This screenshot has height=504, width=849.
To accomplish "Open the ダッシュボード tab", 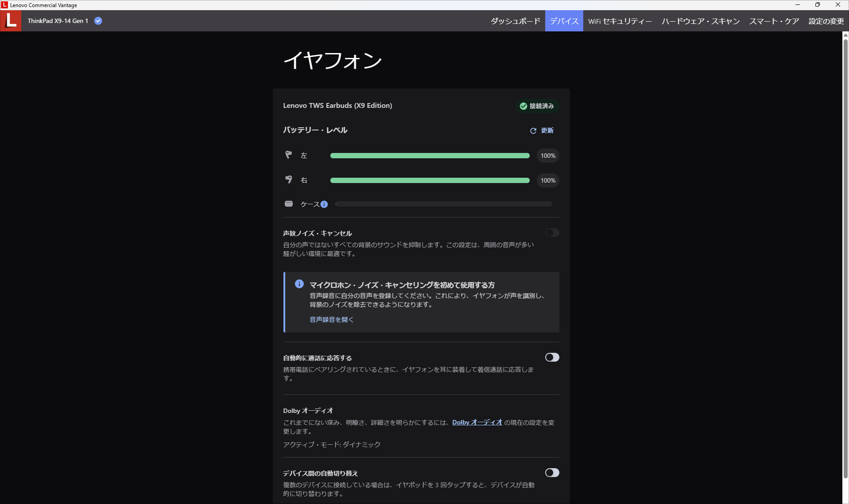I will tap(515, 21).
